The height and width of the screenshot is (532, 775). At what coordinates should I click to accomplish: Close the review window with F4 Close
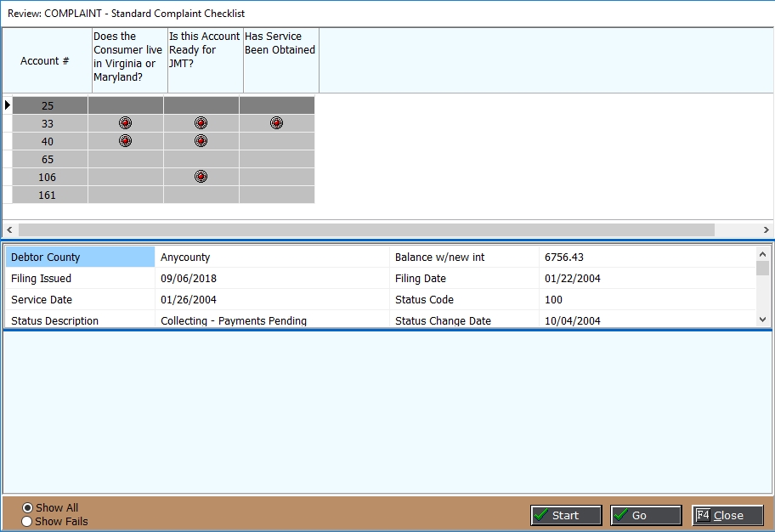click(x=727, y=515)
